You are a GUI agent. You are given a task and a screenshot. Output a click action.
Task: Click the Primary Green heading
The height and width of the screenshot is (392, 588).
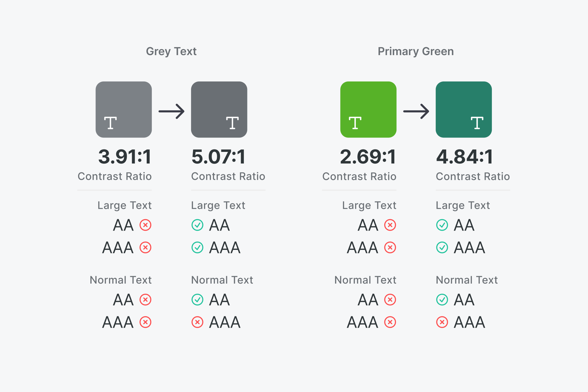[x=416, y=51]
